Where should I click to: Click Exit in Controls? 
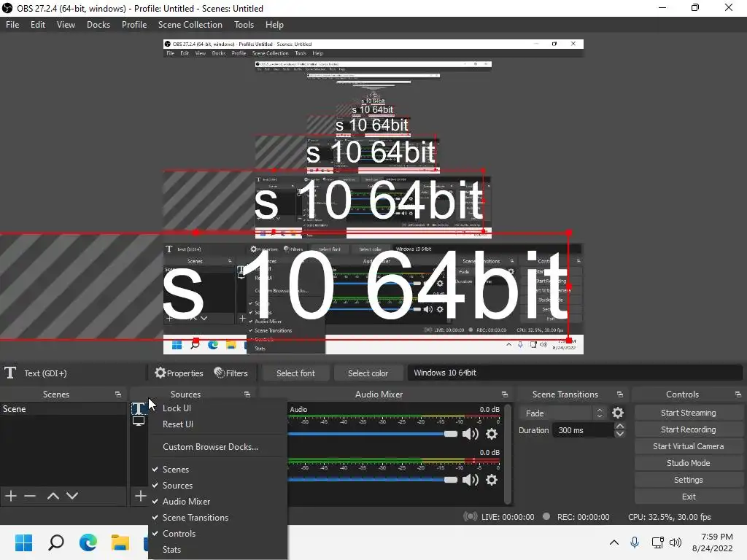(x=688, y=496)
